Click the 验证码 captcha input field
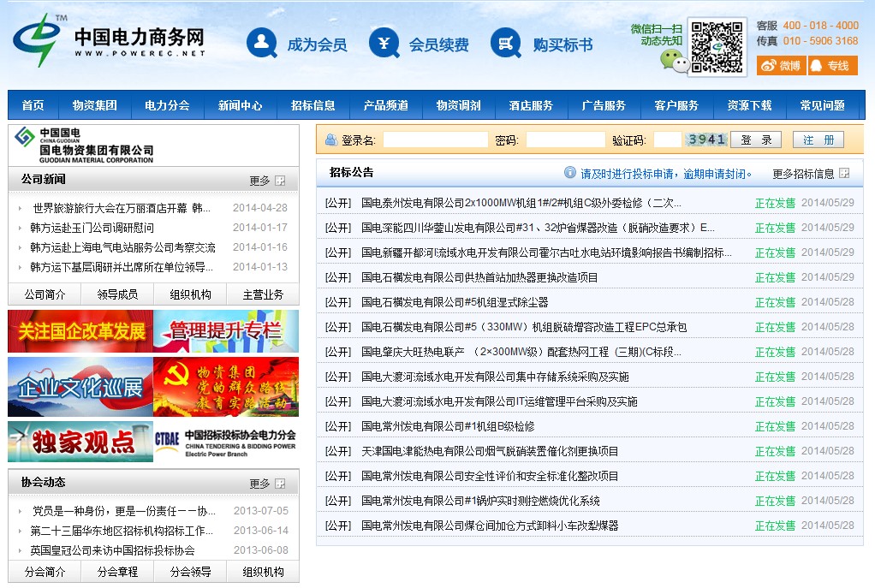875x588 pixels. click(668, 140)
